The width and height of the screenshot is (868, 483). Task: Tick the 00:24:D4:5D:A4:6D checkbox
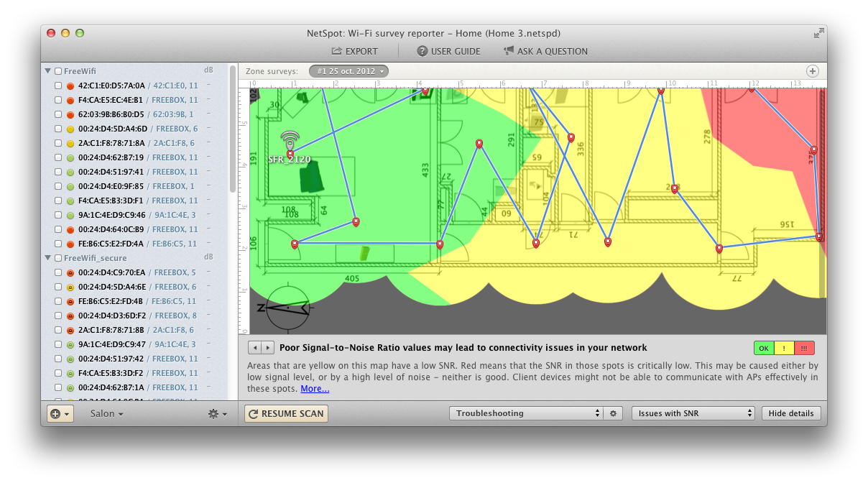[58, 129]
